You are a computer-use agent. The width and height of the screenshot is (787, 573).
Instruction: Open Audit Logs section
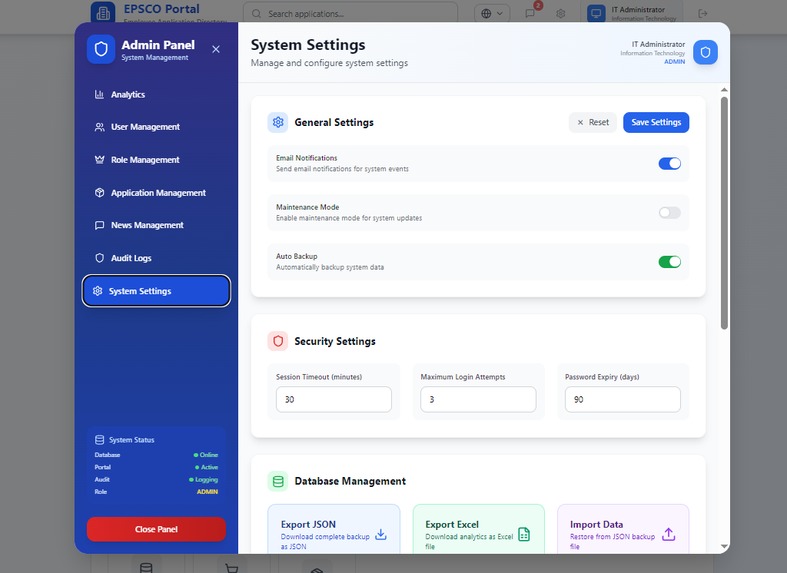click(x=156, y=258)
